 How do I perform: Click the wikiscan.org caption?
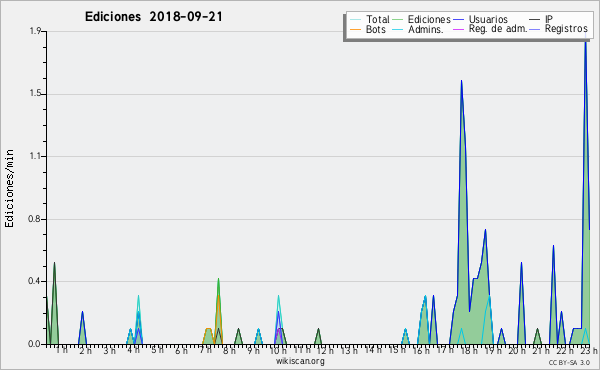300,361
